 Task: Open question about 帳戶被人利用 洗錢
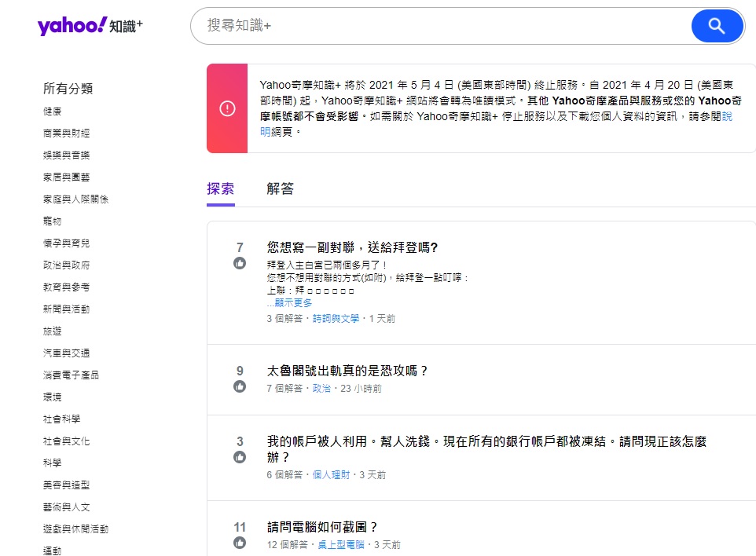tap(486, 449)
